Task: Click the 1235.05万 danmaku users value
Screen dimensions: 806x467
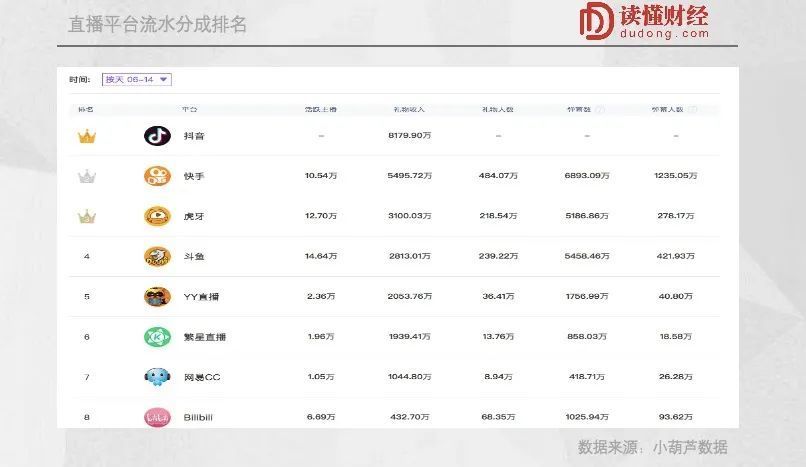Action: [675, 176]
